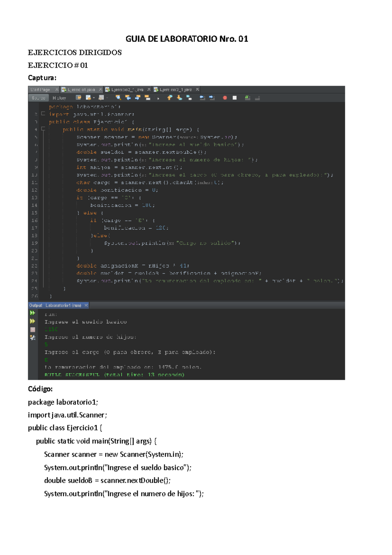Open the Output Settings wrench icon
392x555 pixels.
[x=33, y=338]
